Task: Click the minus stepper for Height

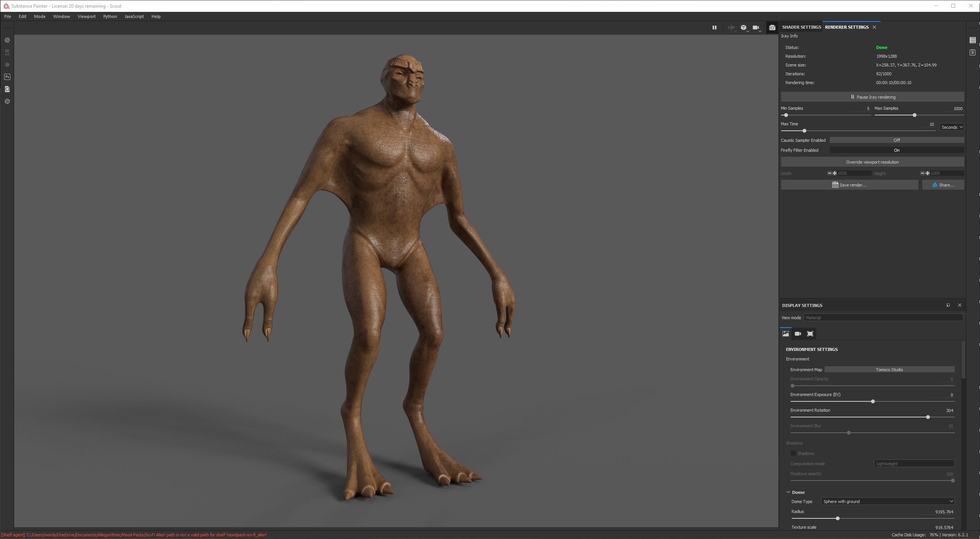Action: coord(923,173)
